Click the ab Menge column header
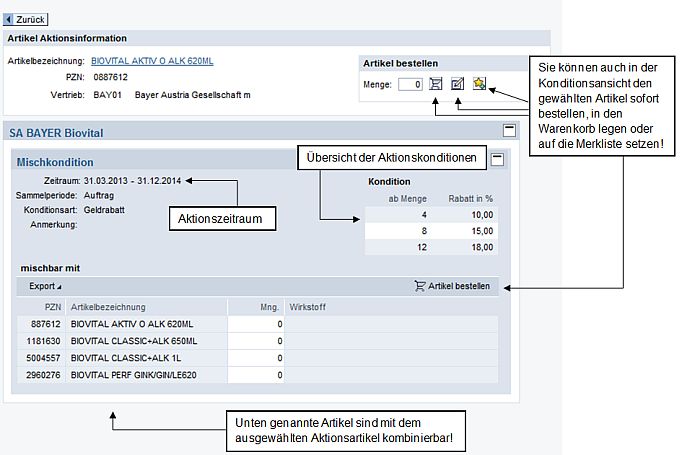Screen dimensions: 680x455 click(x=407, y=199)
